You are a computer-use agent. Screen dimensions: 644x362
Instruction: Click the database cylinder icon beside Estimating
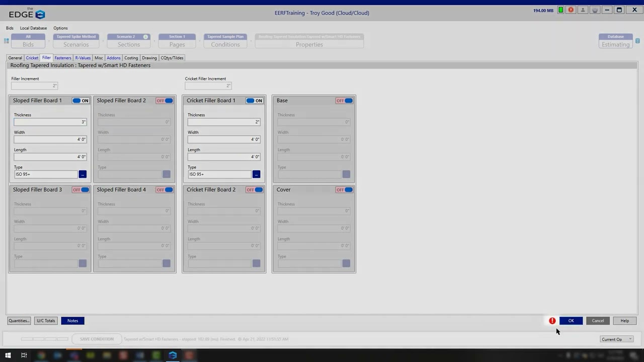pyautogui.click(x=637, y=41)
